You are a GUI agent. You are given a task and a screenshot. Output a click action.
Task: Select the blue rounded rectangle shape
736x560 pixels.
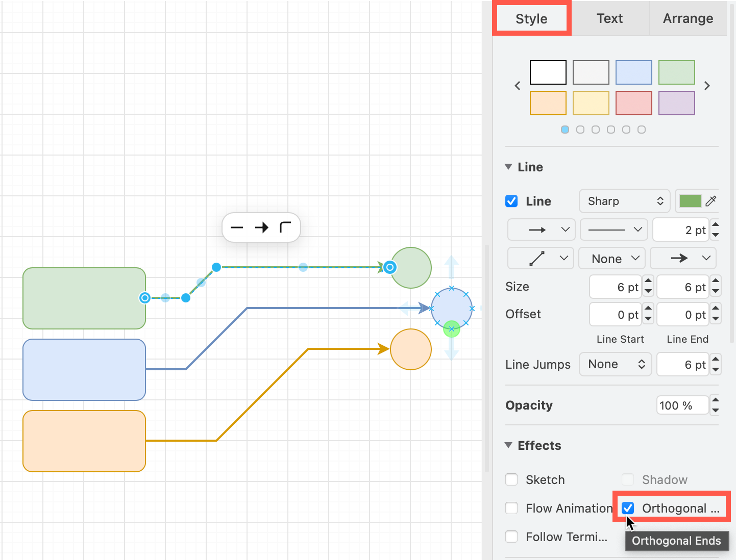(84, 370)
